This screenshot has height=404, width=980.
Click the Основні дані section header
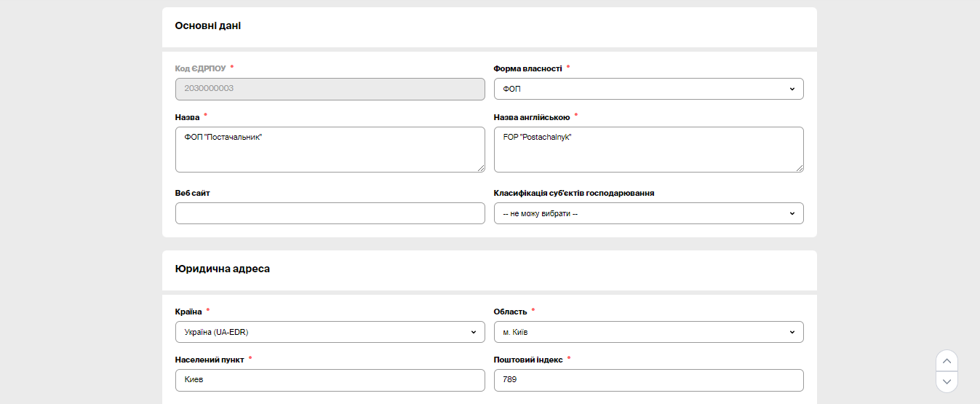coord(208,26)
